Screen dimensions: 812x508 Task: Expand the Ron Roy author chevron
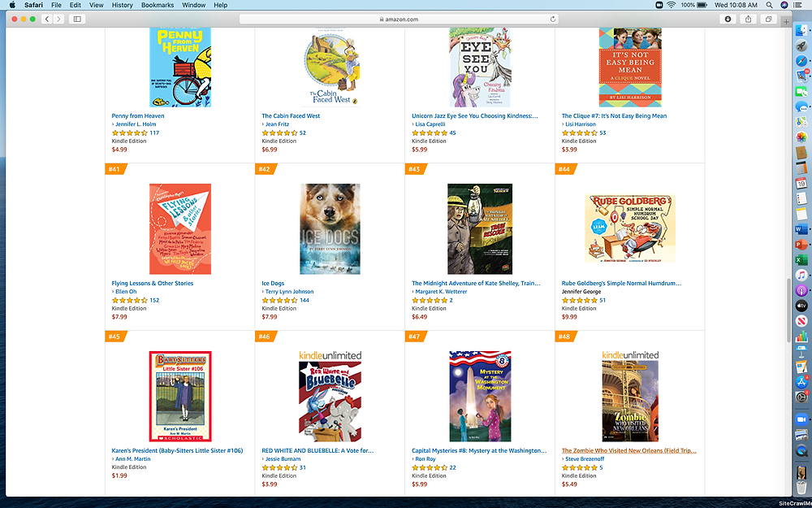coord(413,459)
